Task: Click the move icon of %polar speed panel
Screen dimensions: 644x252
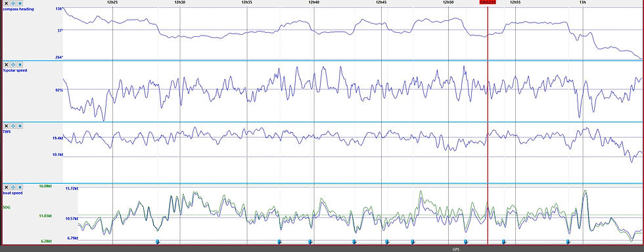Action: (12, 64)
